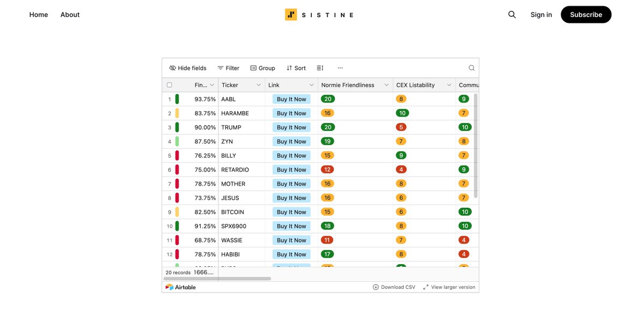
Task: Click the Ticker column header
Action: click(241, 85)
